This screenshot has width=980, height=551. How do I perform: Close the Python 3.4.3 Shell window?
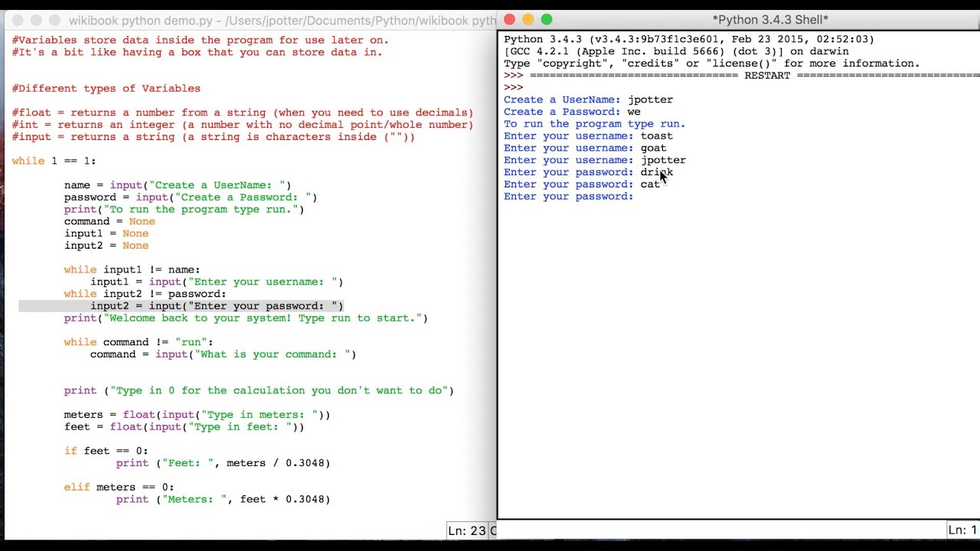(x=510, y=20)
